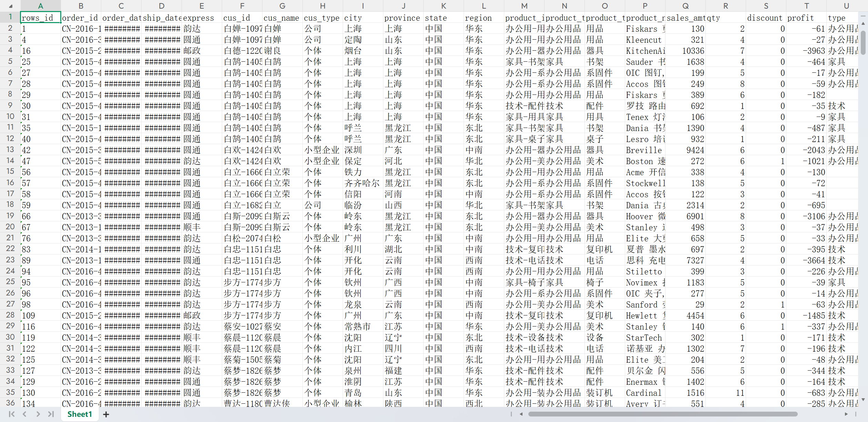Select city cell 临汾
This screenshot has width=868, height=422.
click(363, 205)
